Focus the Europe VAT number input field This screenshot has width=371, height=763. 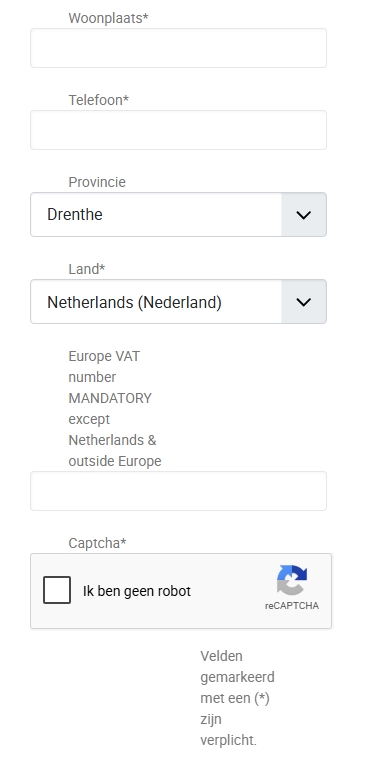[x=178, y=491]
